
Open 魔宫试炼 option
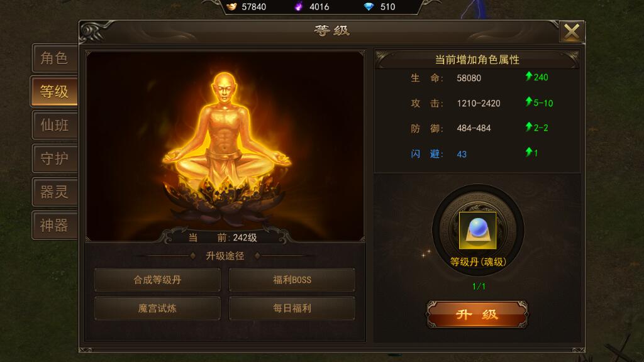coord(157,308)
